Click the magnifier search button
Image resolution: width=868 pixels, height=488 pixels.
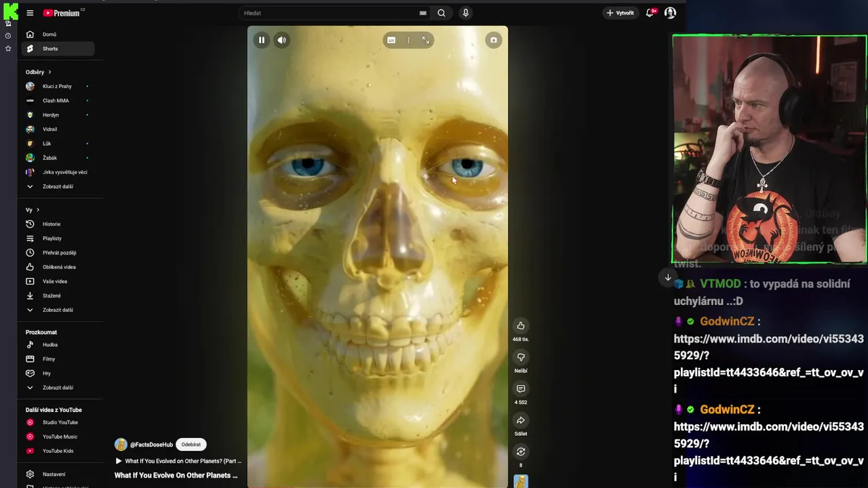pyautogui.click(x=441, y=13)
